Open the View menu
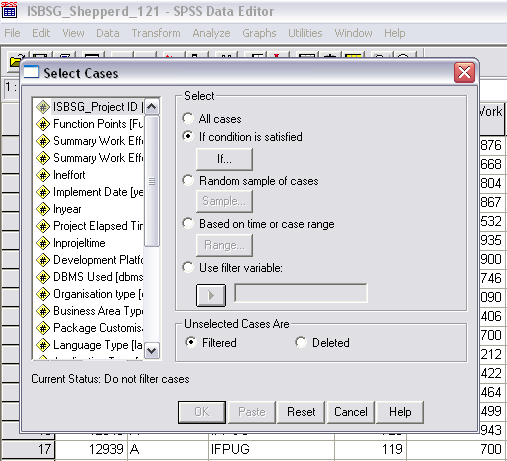Screen dimensions: 507x461 (73, 33)
